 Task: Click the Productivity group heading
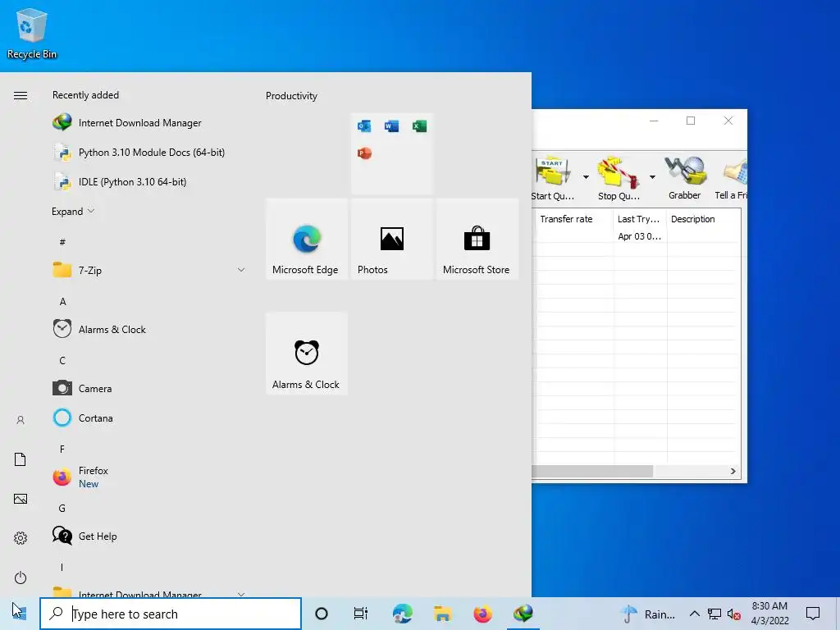(291, 96)
